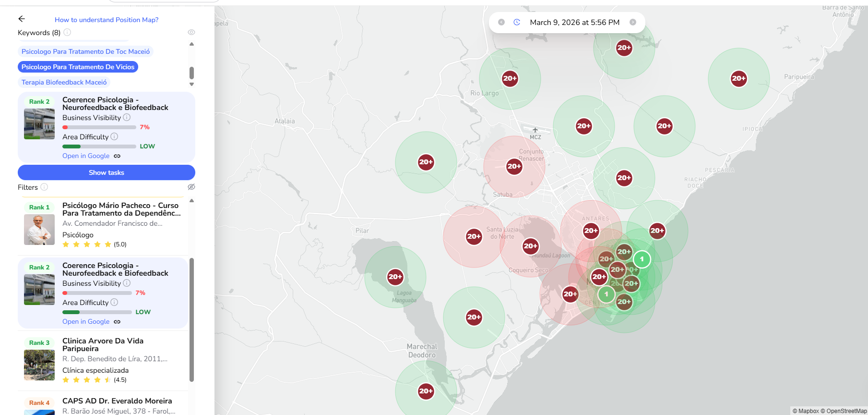Click the 20+ marker below Marechal Deodoro
Viewport: 868px width, 415px height.
click(x=426, y=391)
